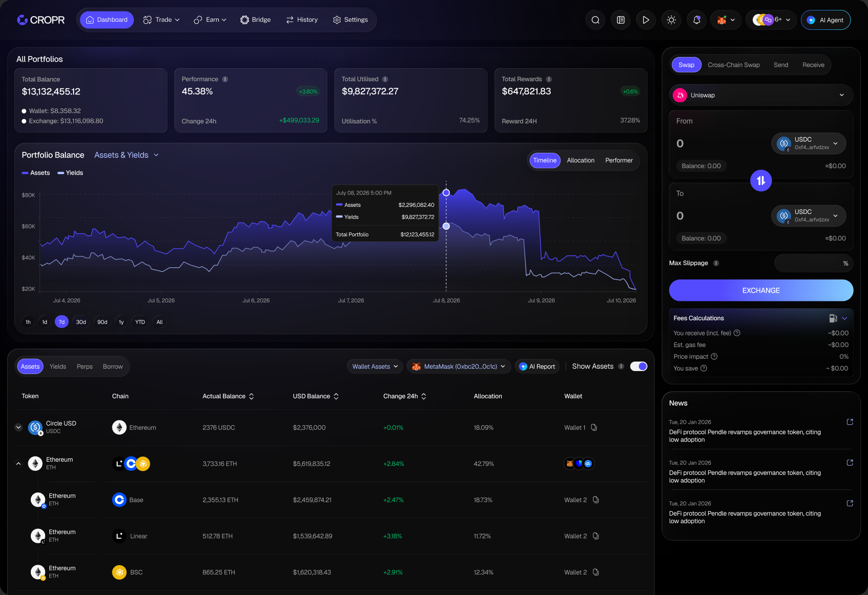Viewport: 868px width, 595px height.
Task: Switch chart view to Performer
Action: coord(619,160)
